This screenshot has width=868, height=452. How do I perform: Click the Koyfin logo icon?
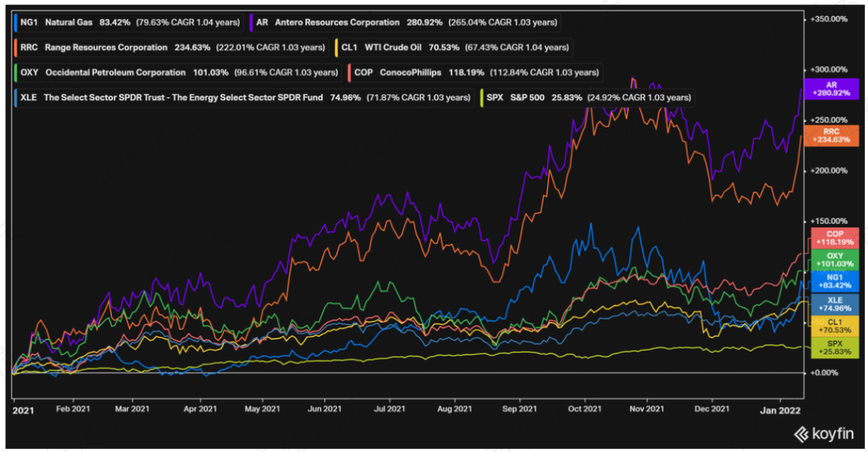point(801,434)
